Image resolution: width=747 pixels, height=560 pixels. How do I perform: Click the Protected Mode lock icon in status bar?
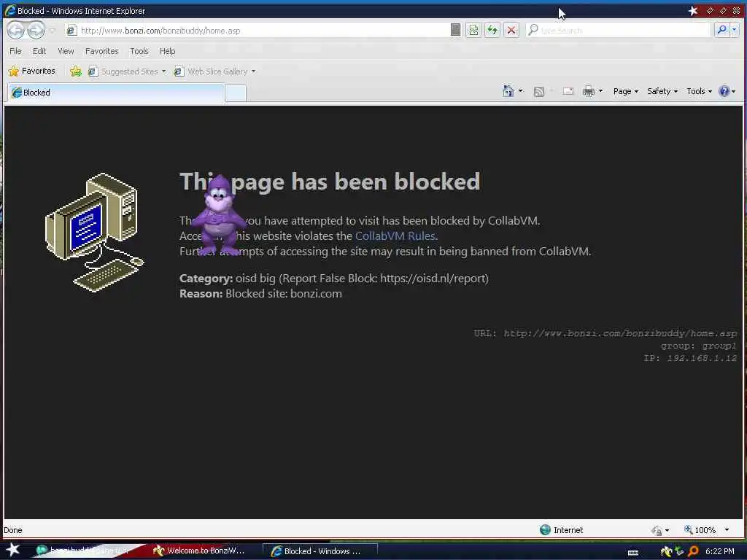[657, 530]
